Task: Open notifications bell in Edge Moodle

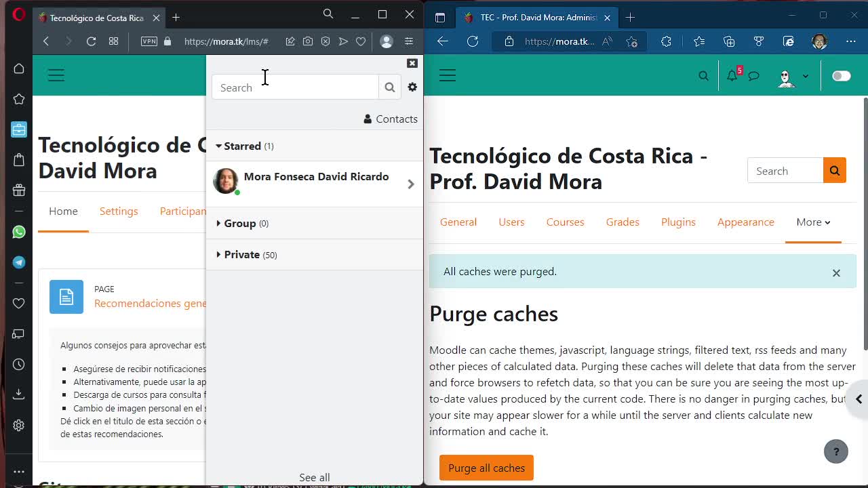Action: click(x=732, y=75)
